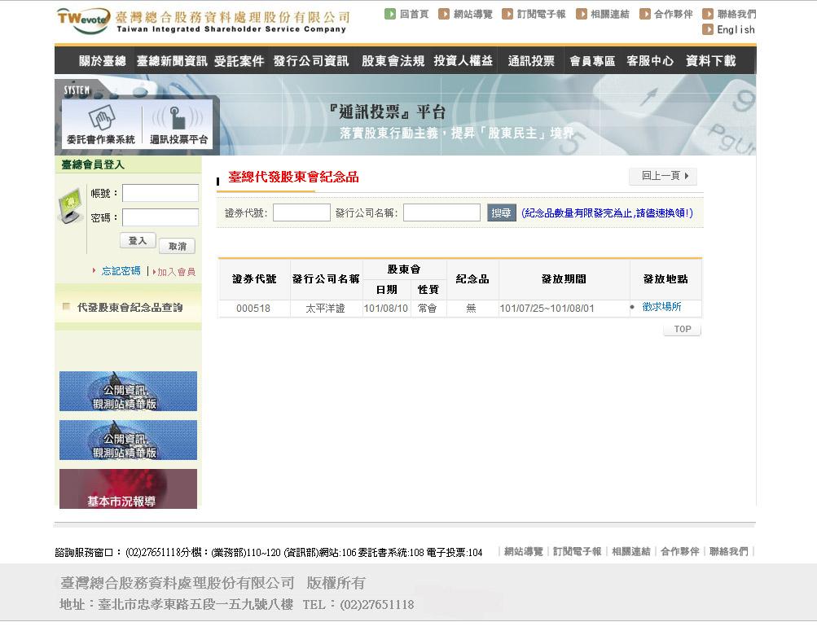Open 回首頁 home link
This screenshot has height=644, width=817.
407,14
